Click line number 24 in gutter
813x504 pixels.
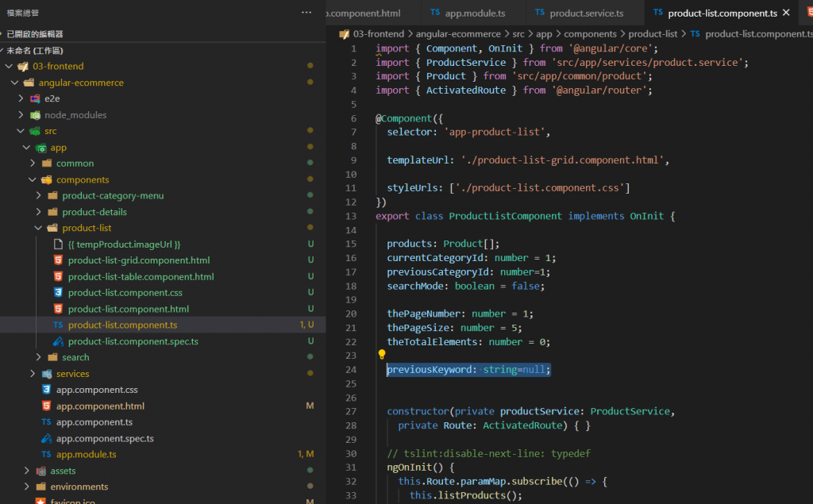tap(351, 370)
